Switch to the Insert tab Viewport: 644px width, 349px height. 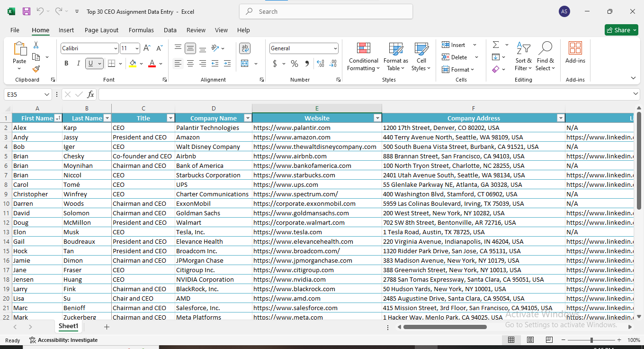(x=66, y=30)
